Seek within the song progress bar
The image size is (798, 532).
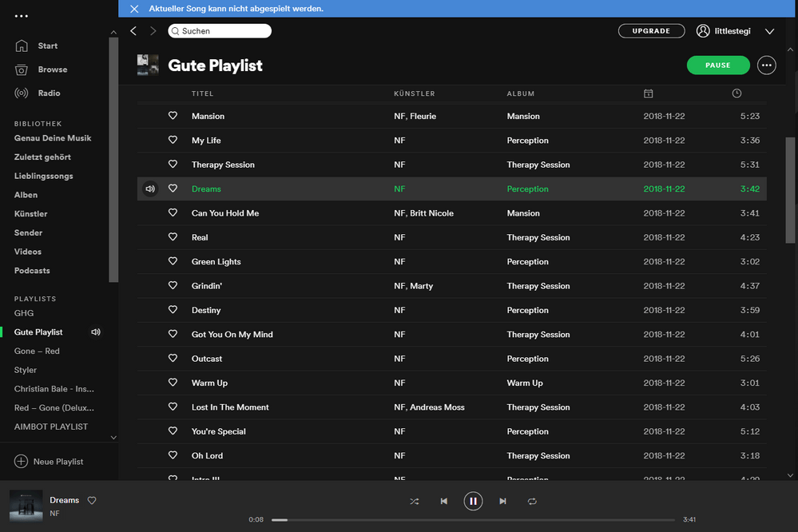tap(476, 519)
